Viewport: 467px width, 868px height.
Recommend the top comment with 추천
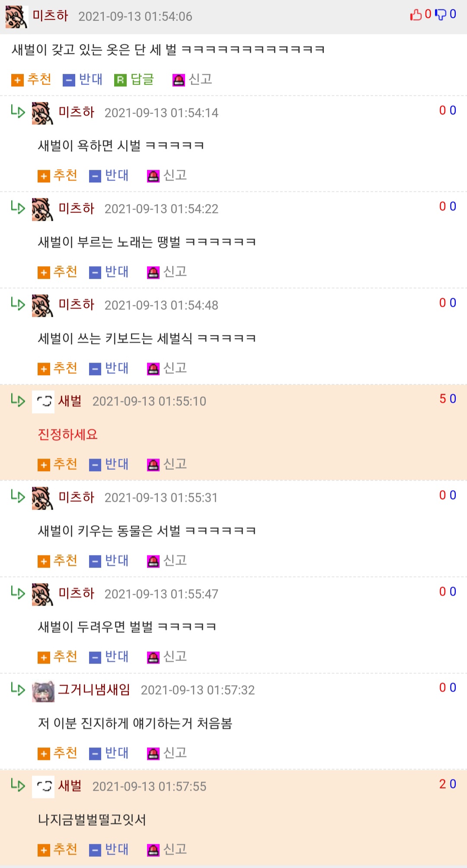pyautogui.click(x=31, y=80)
